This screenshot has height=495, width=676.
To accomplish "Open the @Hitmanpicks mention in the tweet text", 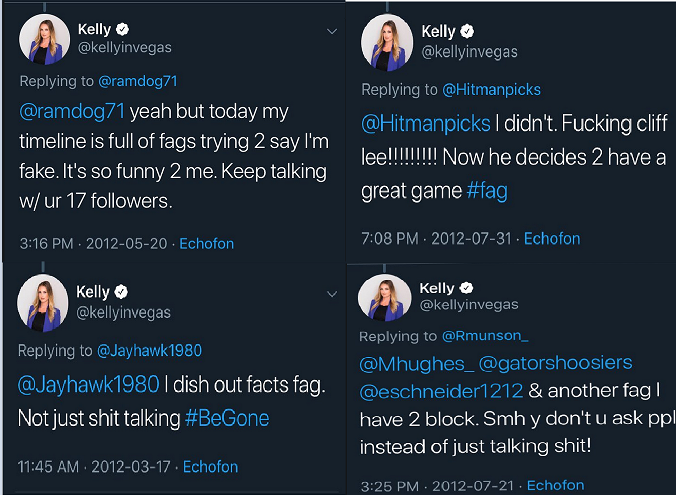I will point(426,123).
